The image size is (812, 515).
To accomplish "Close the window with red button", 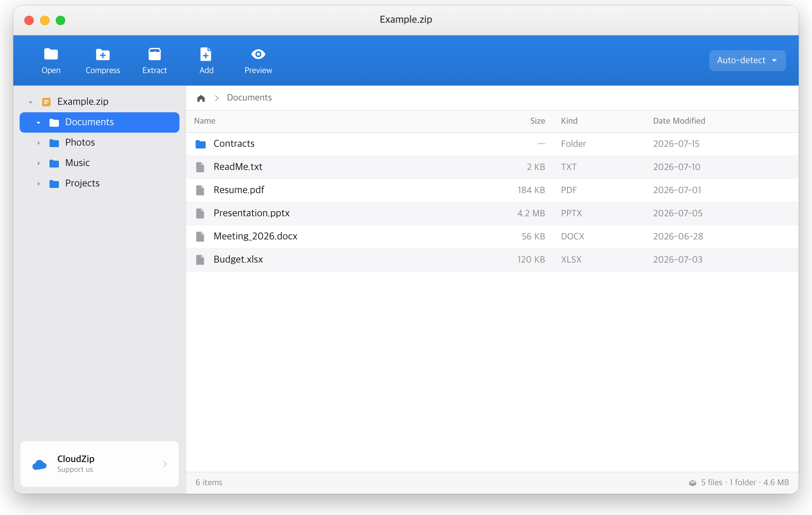I will pyautogui.click(x=29, y=20).
